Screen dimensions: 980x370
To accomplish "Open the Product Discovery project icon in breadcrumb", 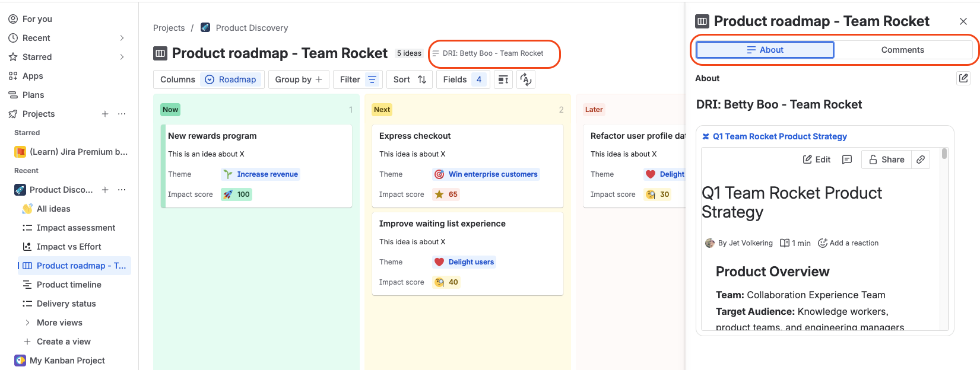I will pyautogui.click(x=205, y=28).
